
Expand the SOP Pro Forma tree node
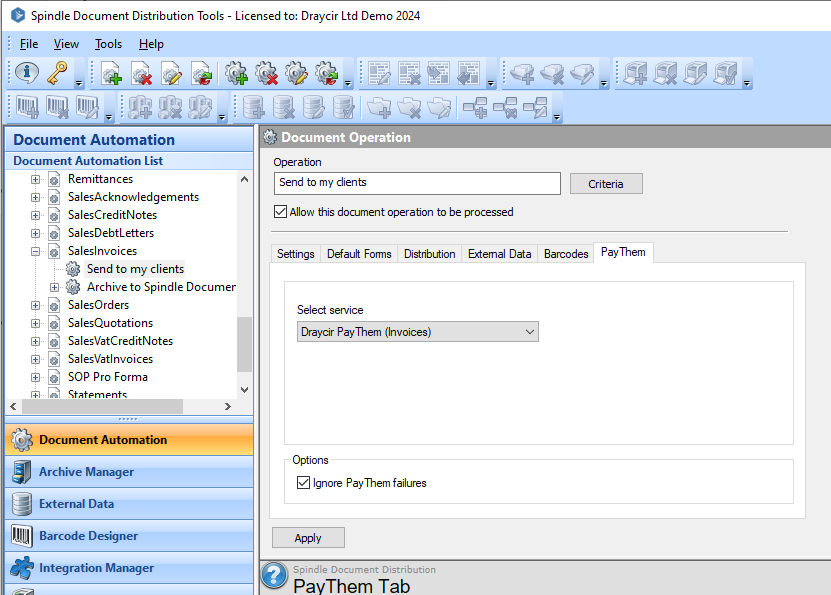click(35, 377)
